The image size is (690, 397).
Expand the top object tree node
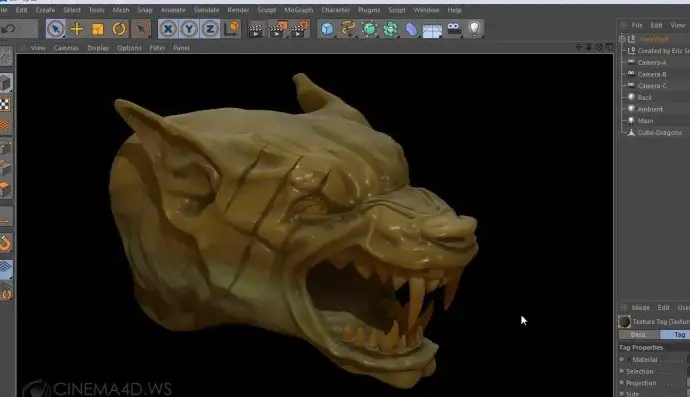[x=622, y=39]
